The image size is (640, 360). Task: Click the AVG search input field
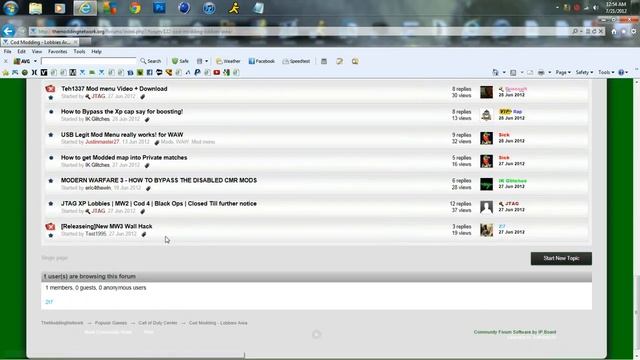click(x=89, y=61)
